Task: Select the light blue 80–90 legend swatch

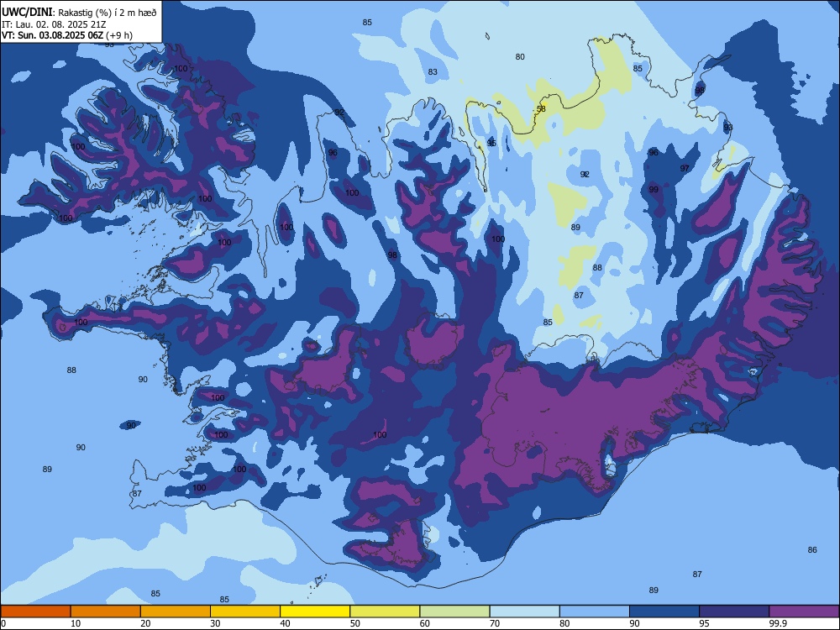Action: click(x=595, y=612)
